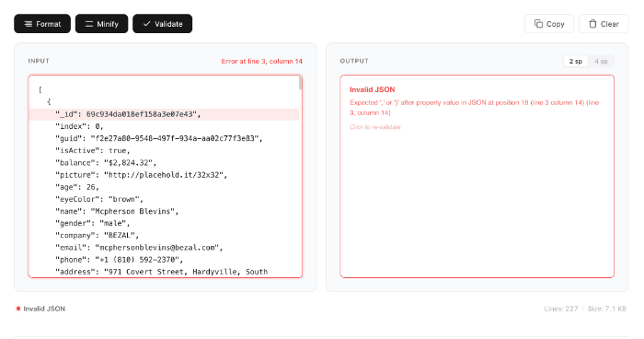Screen dimensions: 644x339
Task: Click the INPUT panel label
Action: 39,61
